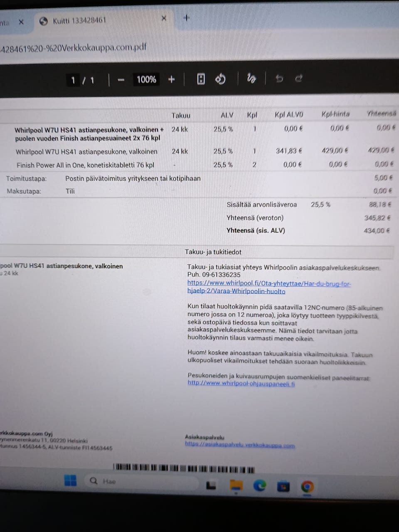Select the total 434,00 € amount
Viewport: 399px width, 532px height.
377,231
